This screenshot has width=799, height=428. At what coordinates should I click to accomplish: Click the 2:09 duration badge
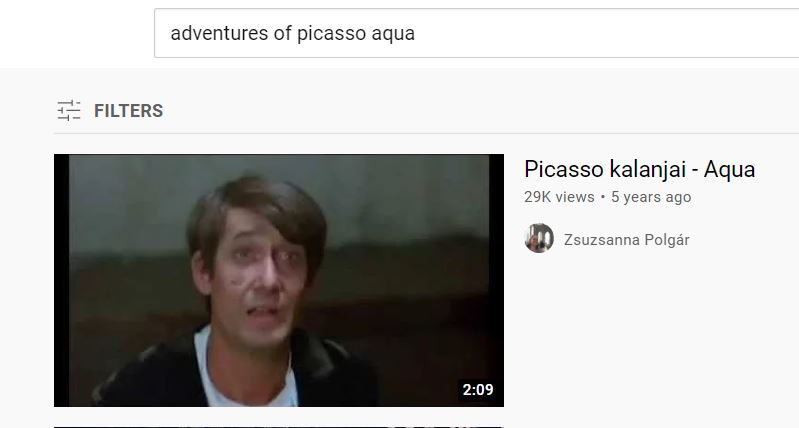pos(477,390)
